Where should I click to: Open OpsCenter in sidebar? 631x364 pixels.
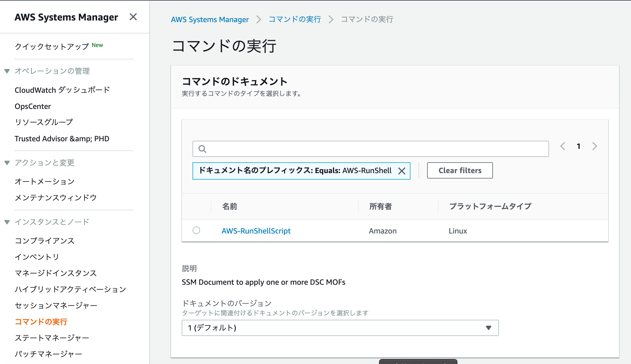(33, 106)
